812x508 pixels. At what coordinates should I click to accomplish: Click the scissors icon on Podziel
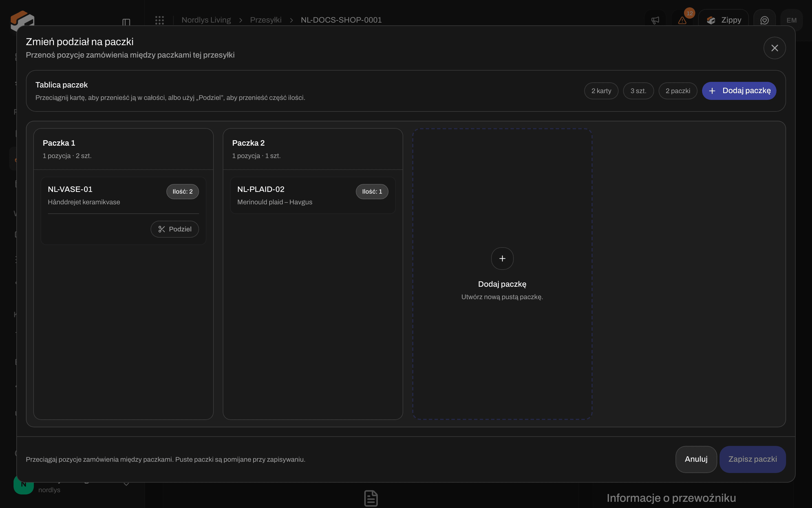161,229
